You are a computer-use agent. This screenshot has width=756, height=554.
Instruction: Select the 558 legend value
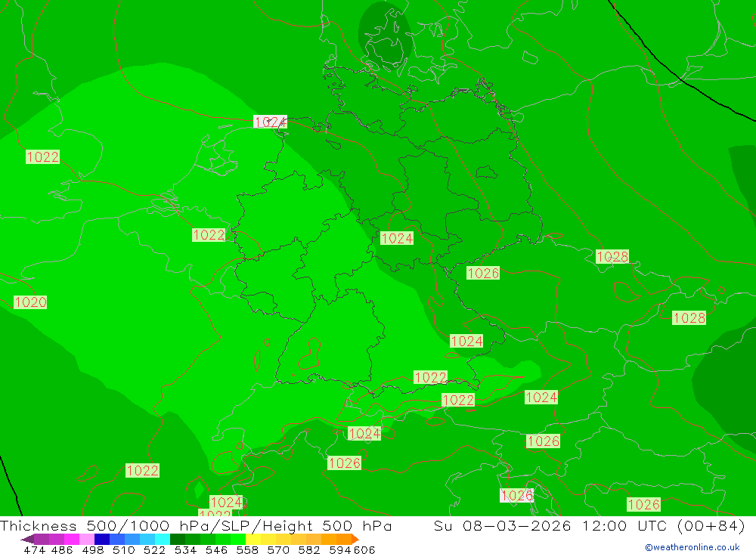click(x=247, y=549)
